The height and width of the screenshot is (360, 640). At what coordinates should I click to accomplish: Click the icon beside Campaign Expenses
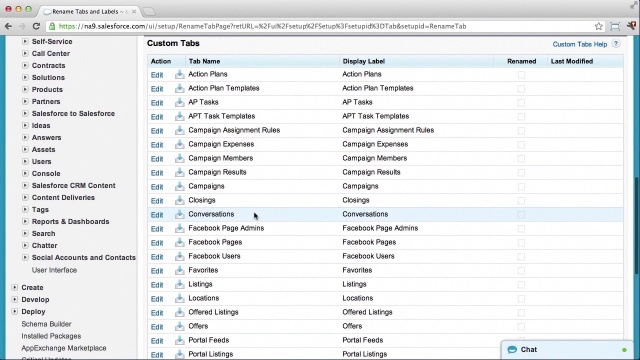(180, 144)
